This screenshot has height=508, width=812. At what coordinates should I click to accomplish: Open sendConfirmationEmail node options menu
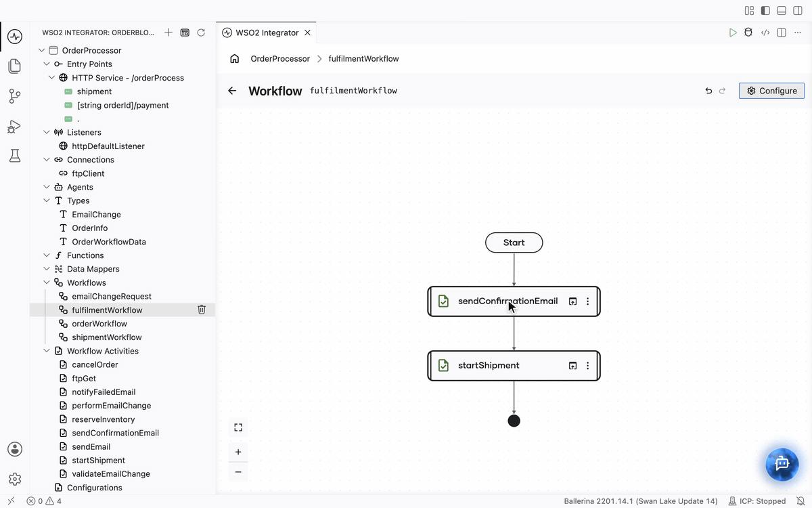pos(587,301)
